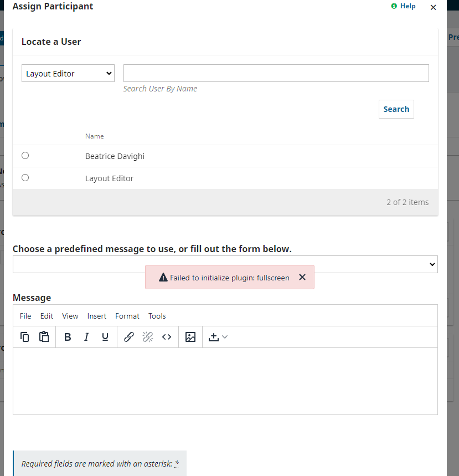
Task: Click the insert link icon
Action: click(x=129, y=337)
